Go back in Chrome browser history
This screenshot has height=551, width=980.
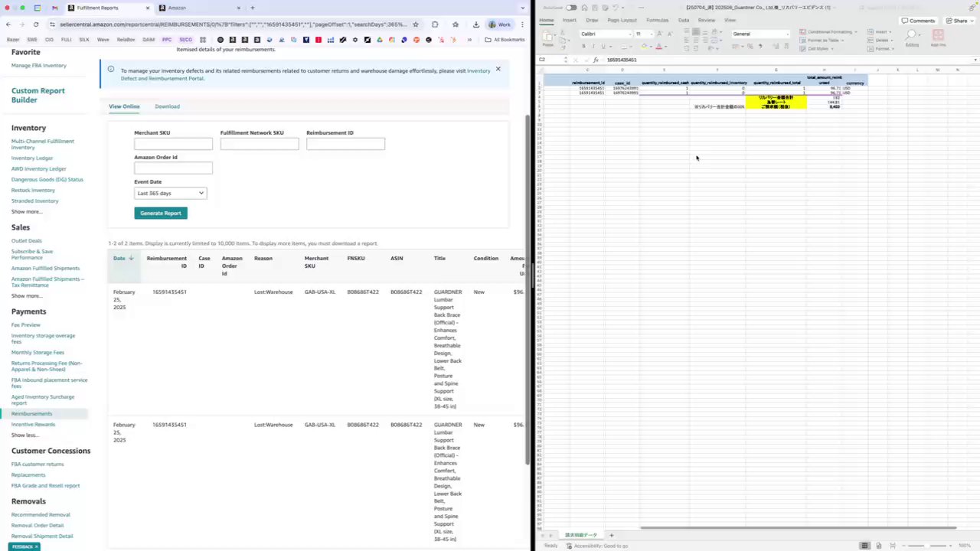[x=8, y=24]
